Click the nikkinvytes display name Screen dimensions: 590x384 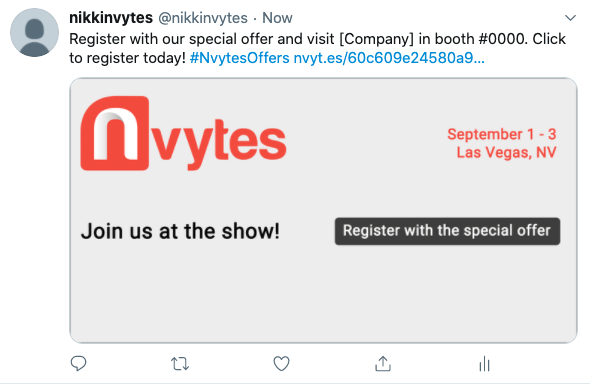pos(111,18)
